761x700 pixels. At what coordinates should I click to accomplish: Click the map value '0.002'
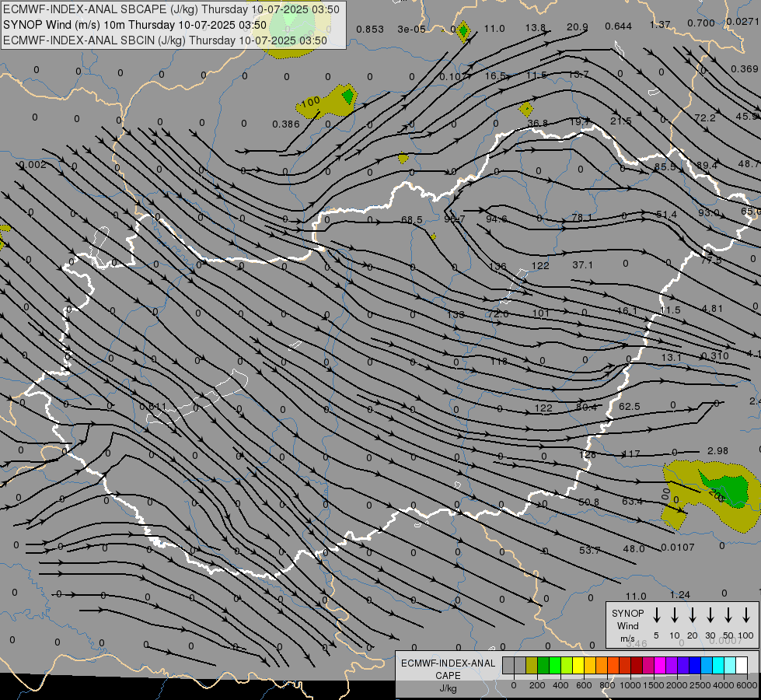(x=33, y=165)
